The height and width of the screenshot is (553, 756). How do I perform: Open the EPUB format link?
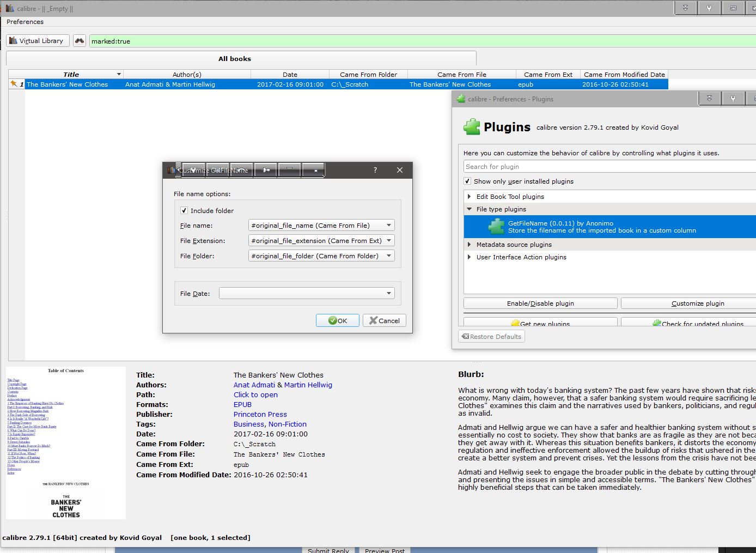pos(242,404)
